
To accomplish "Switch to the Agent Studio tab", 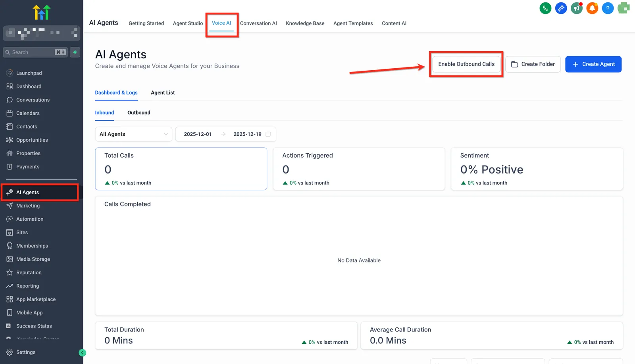I will pyautogui.click(x=188, y=23).
